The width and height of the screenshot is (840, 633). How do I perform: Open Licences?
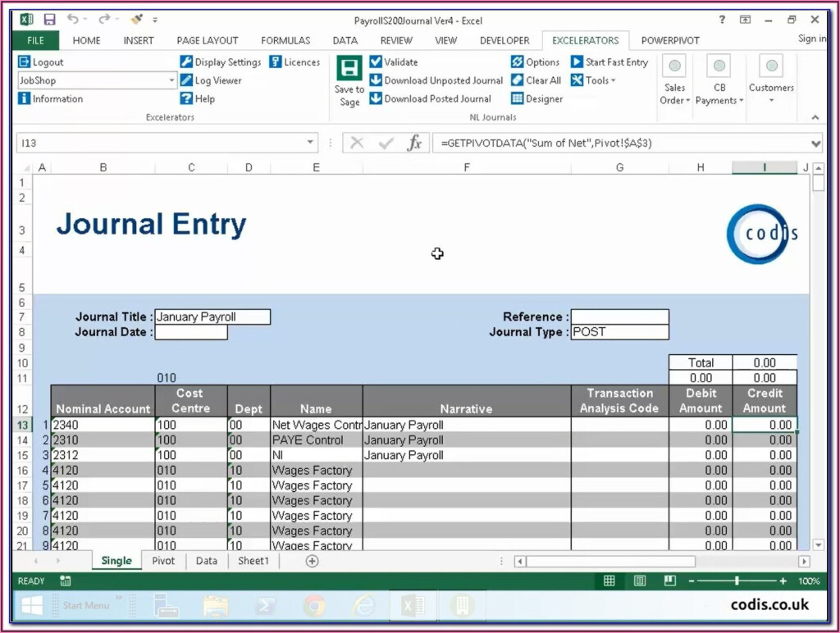294,62
